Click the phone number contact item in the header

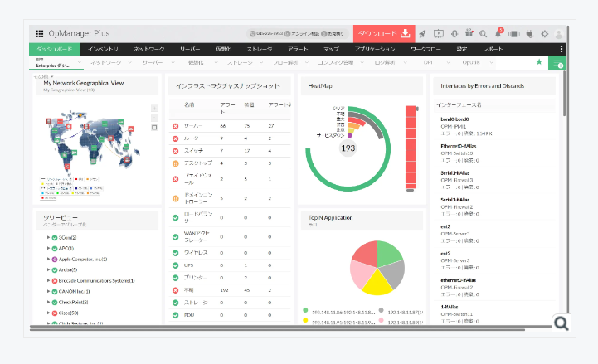click(x=265, y=33)
